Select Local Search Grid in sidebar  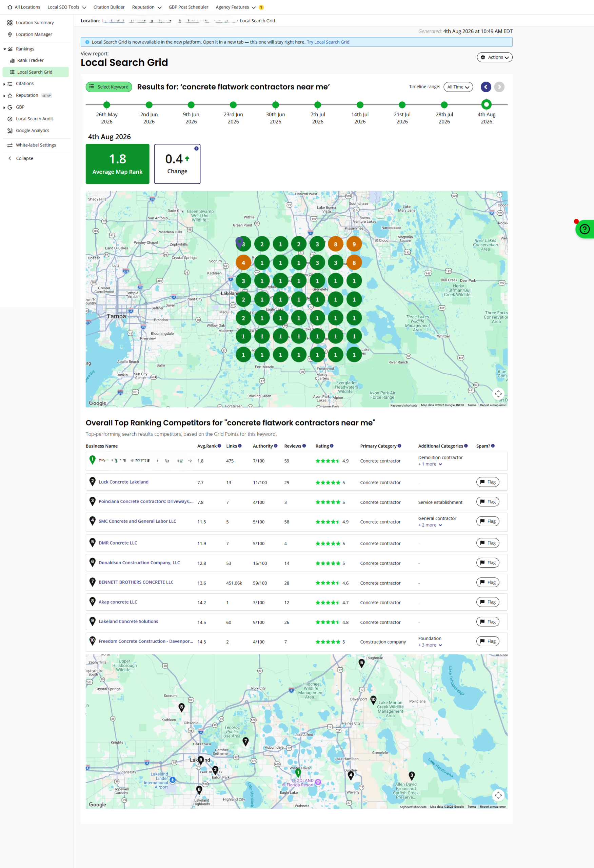36,72
